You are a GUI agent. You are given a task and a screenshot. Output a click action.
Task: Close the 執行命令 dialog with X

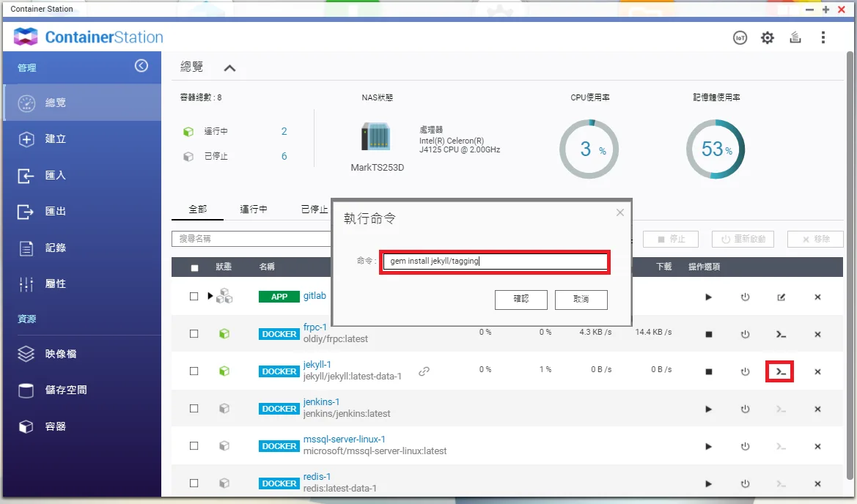pyautogui.click(x=619, y=212)
